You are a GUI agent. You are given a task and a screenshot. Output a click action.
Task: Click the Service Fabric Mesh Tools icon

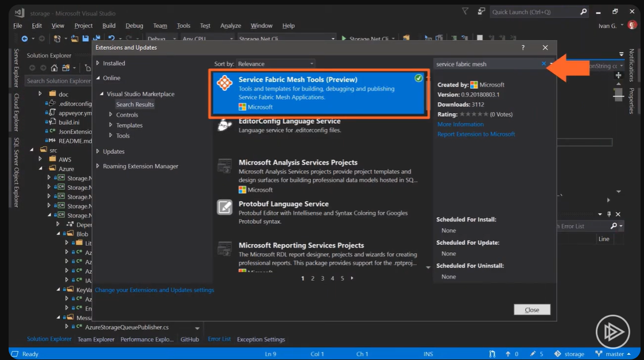224,83
